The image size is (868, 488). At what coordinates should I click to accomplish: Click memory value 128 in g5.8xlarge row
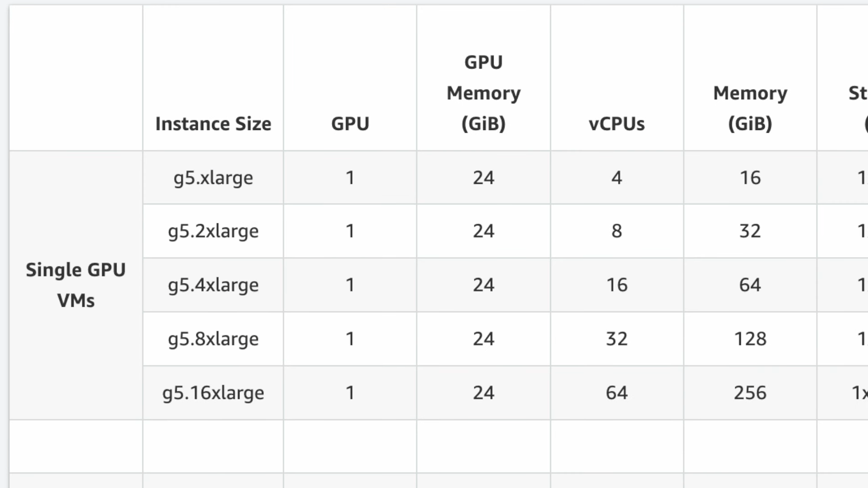pyautogui.click(x=750, y=339)
